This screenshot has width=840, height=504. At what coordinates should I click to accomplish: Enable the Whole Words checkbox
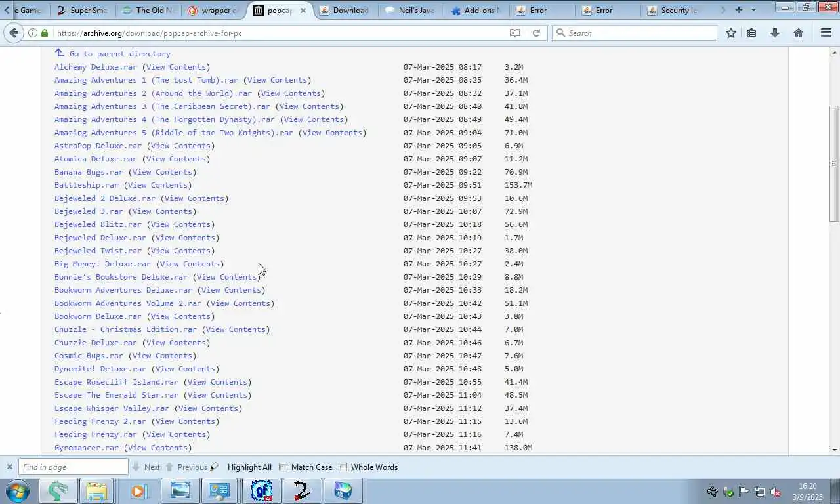pos(343,467)
